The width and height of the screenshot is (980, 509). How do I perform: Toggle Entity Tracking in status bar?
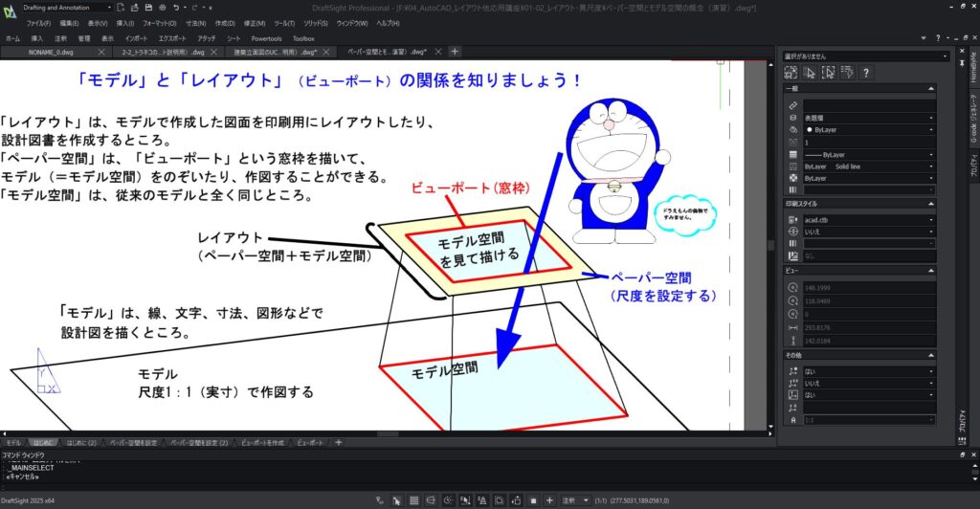click(482, 500)
